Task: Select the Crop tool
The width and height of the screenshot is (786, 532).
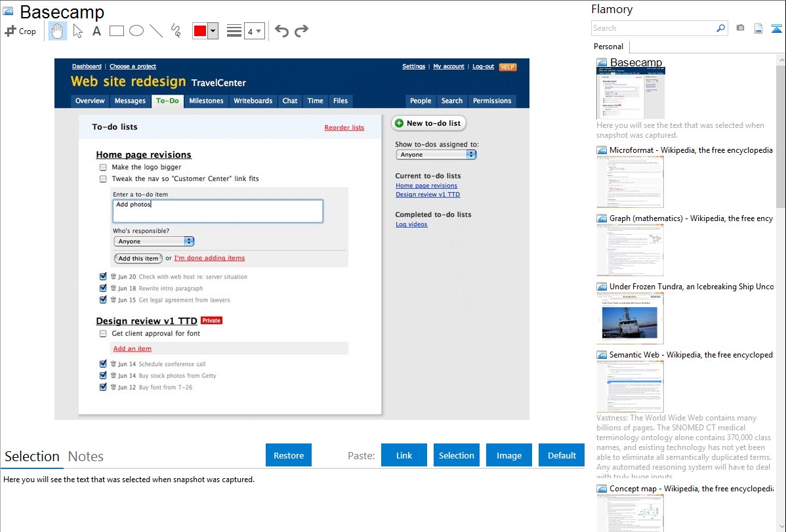Action: [20, 31]
